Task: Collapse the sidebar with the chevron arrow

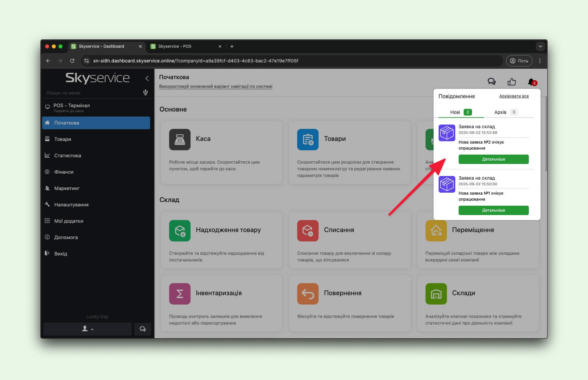Action: 147,78
